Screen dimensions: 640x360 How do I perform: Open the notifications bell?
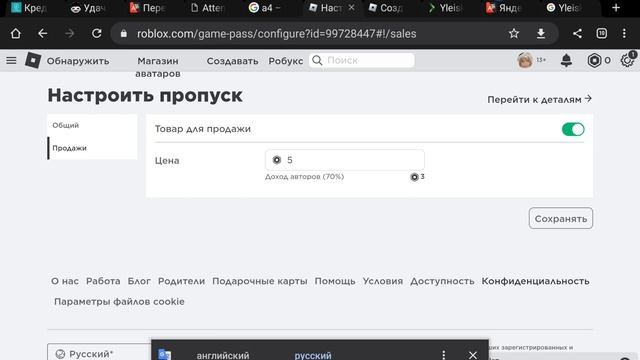coord(566,60)
